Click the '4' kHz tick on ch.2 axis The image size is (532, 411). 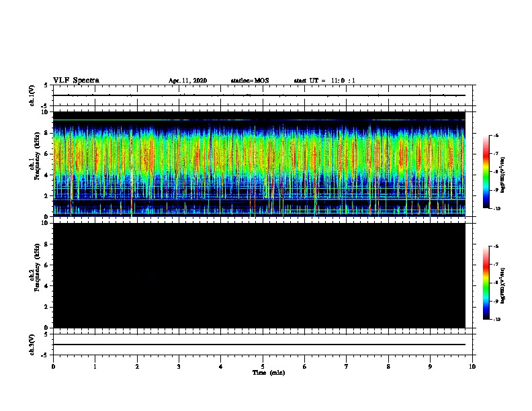[x=46, y=286]
